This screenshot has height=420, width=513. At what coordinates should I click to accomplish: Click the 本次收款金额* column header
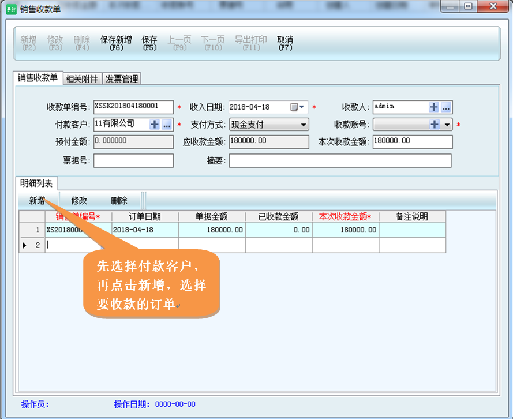pos(346,216)
